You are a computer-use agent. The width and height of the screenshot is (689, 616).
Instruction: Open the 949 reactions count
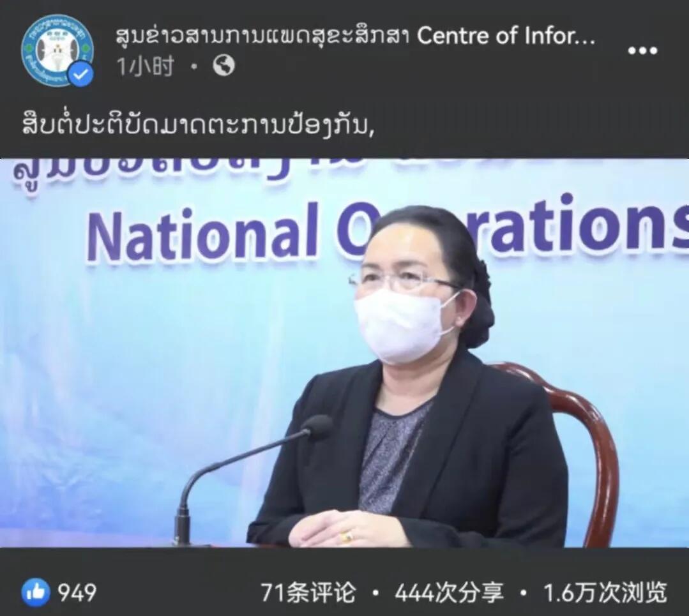coord(77,592)
